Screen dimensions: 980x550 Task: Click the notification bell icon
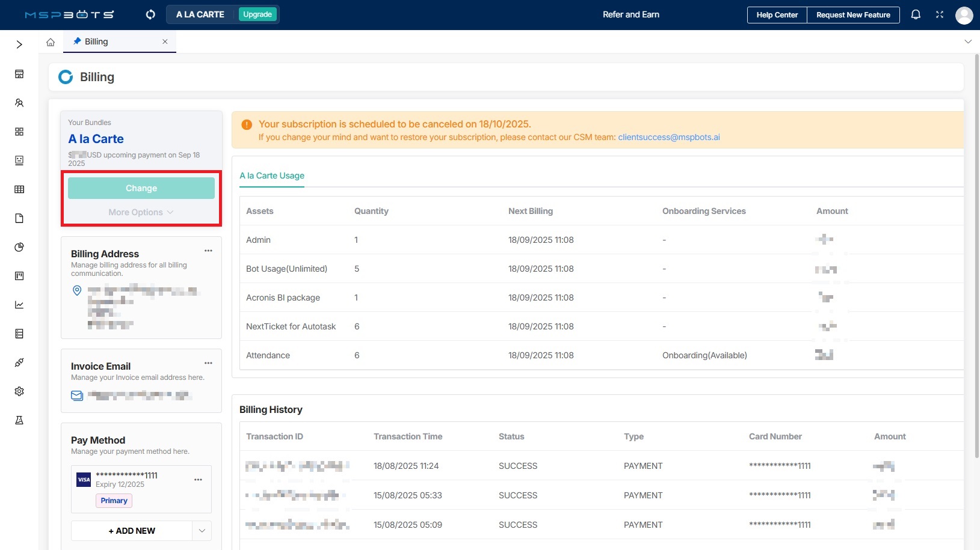(916, 14)
